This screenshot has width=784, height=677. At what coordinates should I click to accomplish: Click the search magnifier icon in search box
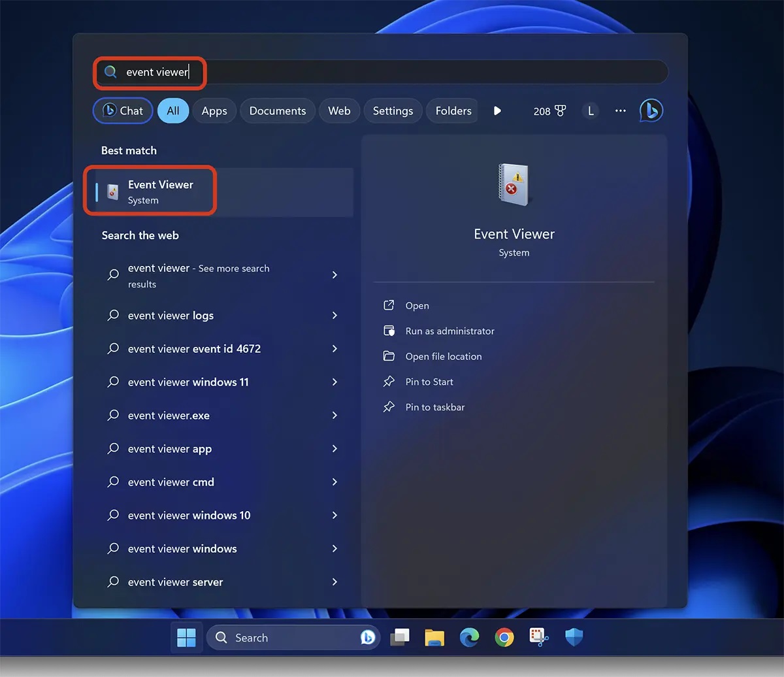click(x=110, y=72)
